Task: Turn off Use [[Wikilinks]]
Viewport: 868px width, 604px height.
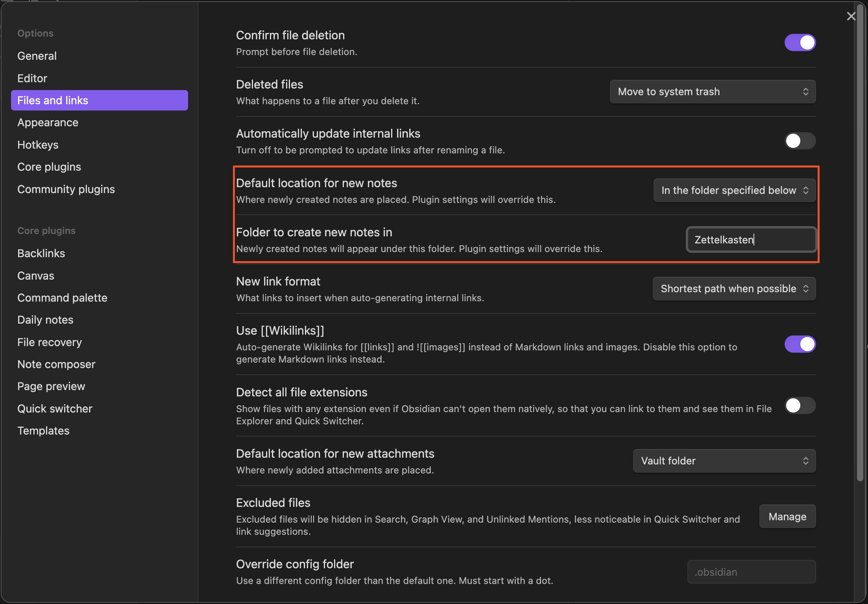Action: pyautogui.click(x=800, y=344)
